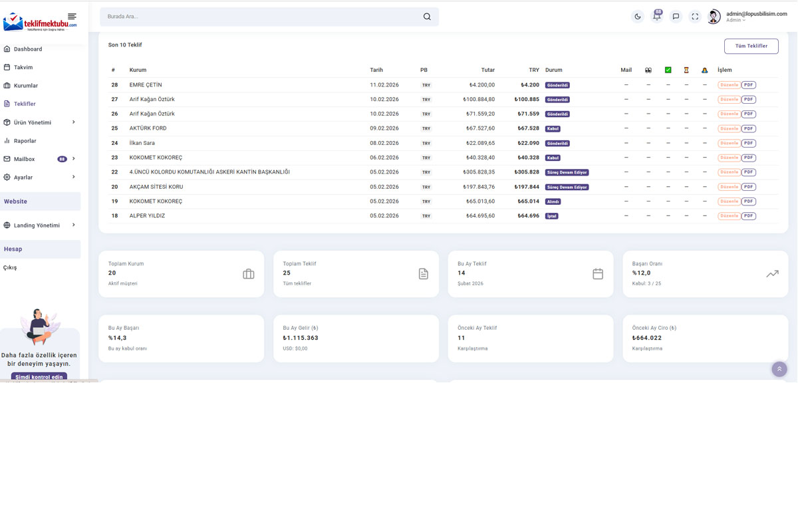798x532 pixels.
Task: Collapse sidebar using hamburger icon
Action: click(x=72, y=17)
